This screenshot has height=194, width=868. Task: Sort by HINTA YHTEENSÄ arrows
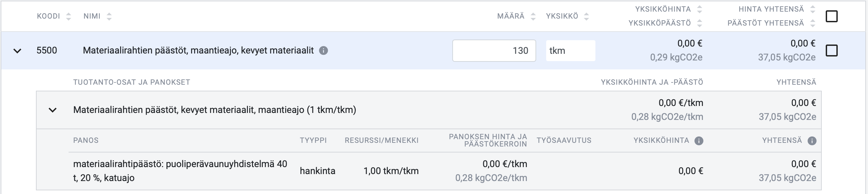[813, 9]
